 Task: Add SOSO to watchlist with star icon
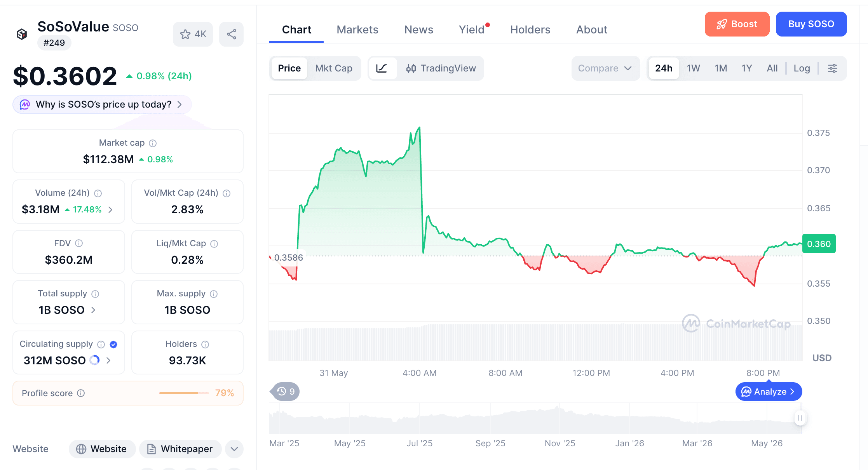coord(193,34)
